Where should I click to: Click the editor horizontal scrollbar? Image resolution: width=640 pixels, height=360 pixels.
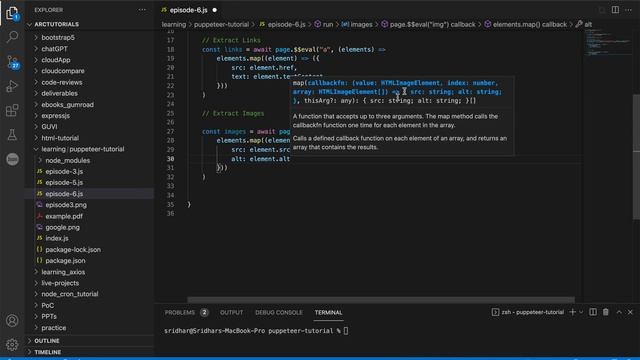381,300
